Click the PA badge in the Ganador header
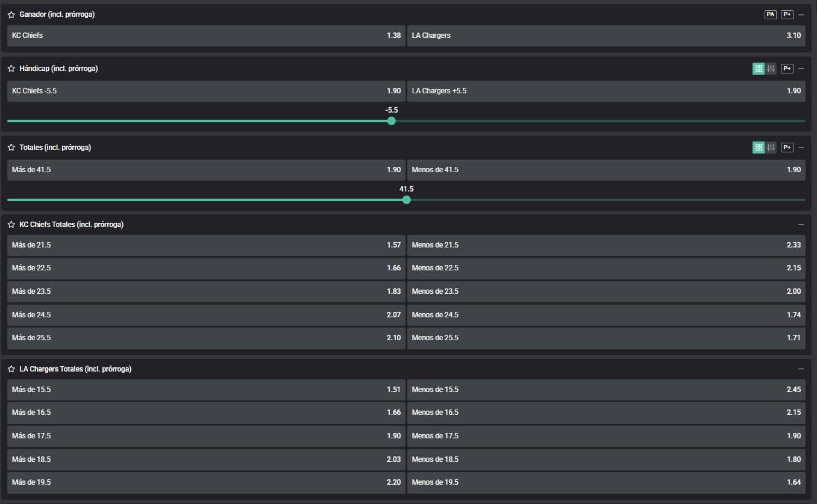 [x=770, y=14]
